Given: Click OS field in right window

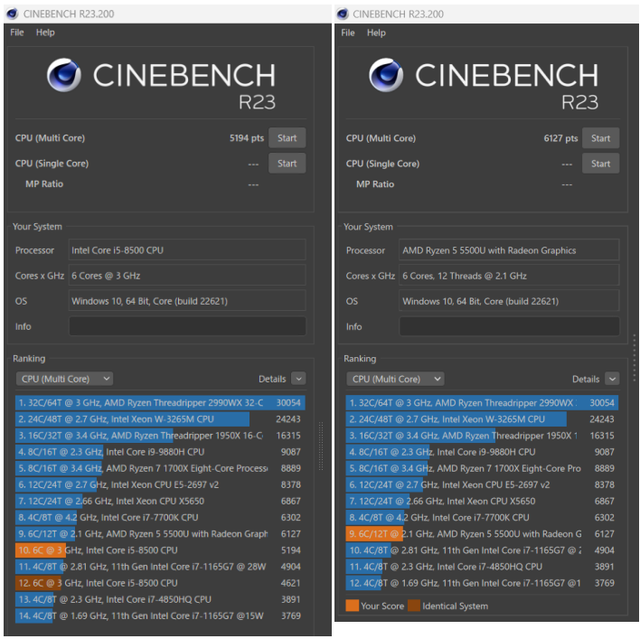Looking at the screenshot, I should tap(509, 302).
